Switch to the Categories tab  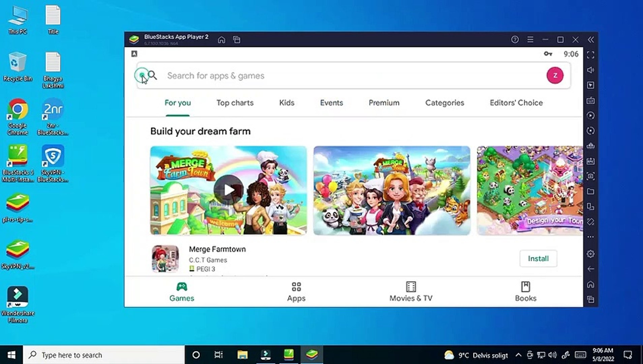click(x=445, y=103)
